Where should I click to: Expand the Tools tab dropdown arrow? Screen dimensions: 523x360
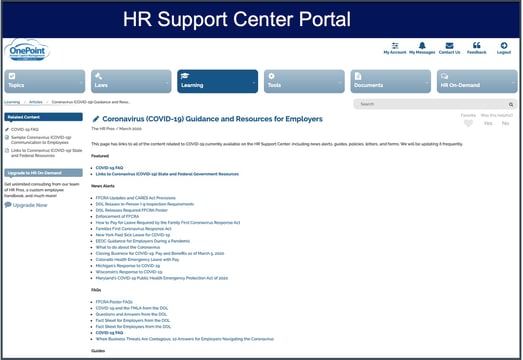340,82
